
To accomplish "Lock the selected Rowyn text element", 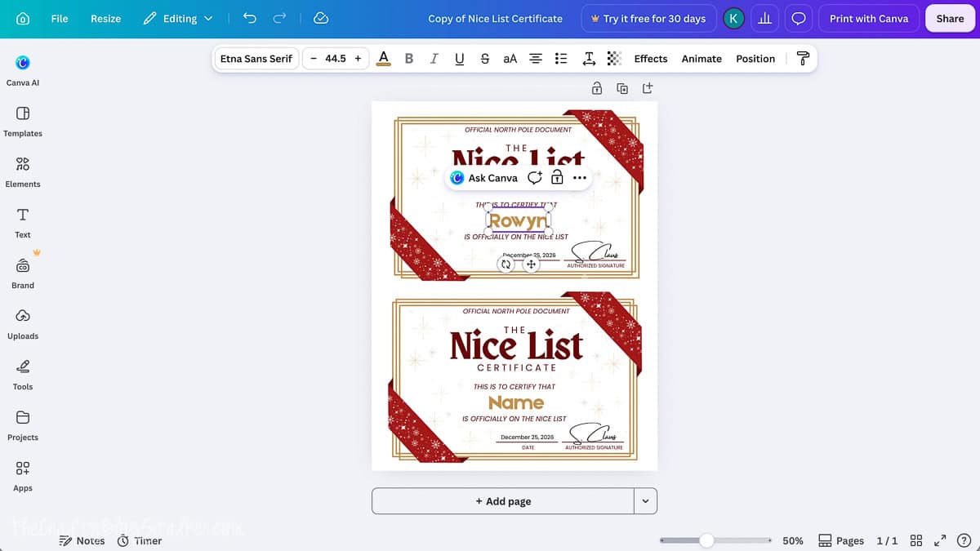I will [557, 178].
